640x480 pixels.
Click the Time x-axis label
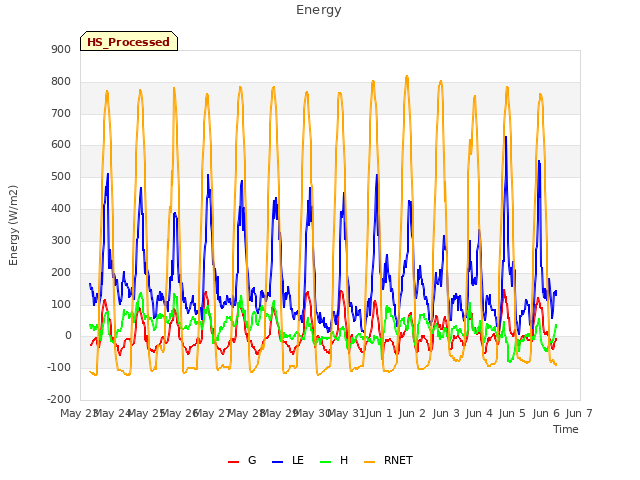click(566, 429)
